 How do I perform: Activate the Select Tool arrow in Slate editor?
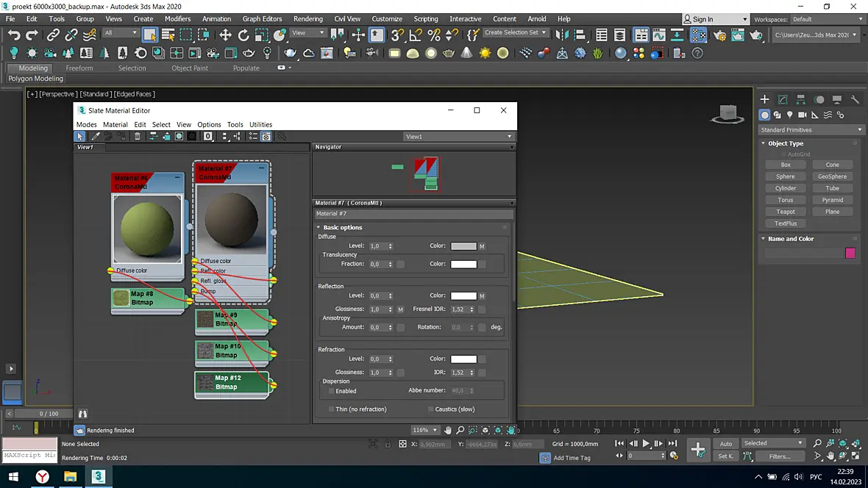click(x=80, y=136)
